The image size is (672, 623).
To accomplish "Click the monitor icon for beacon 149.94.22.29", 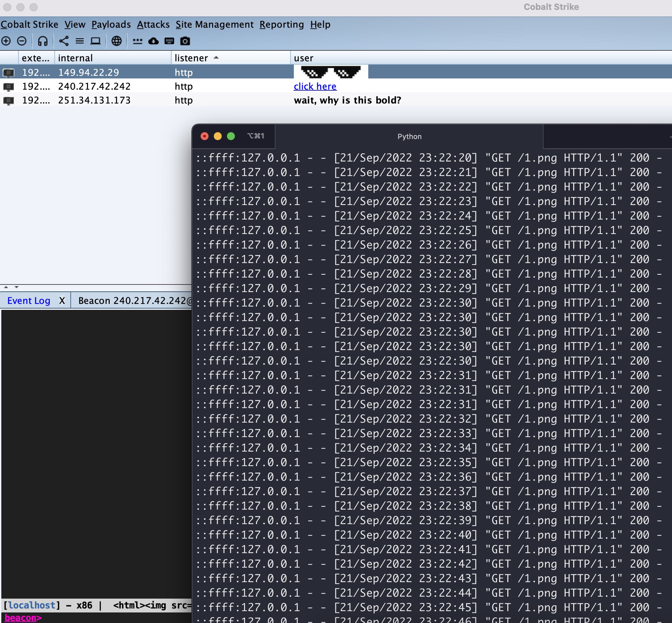I will (x=9, y=73).
